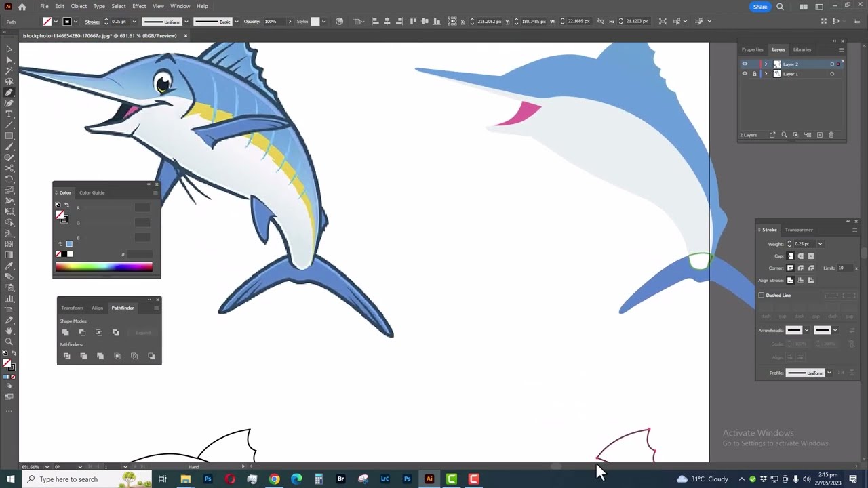
Task: Open the stroke Weight dropdown in Stroke panel
Action: pyautogui.click(x=820, y=244)
